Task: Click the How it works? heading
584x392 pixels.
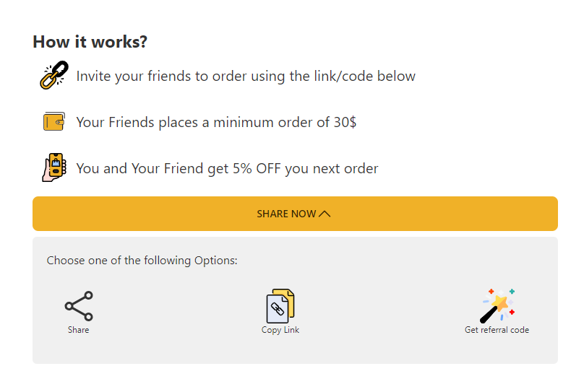Action: click(90, 42)
